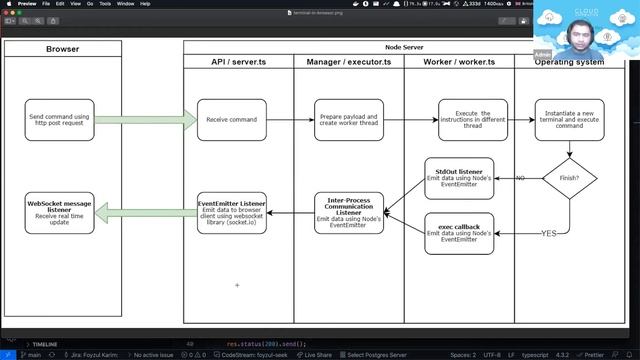Open the View menu
This screenshot has width=640, height=360.
pyautogui.click(x=76, y=4)
